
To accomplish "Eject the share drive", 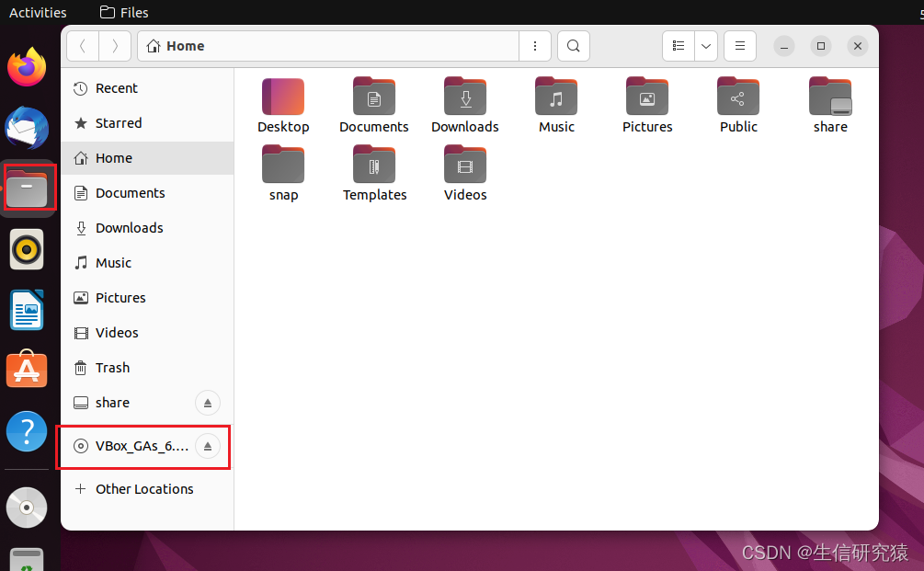I will [x=207, y=403].
